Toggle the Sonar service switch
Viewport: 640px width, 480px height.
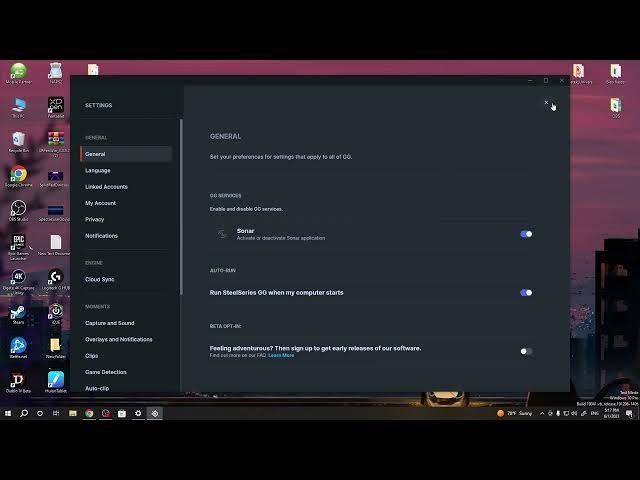[526, 234]
